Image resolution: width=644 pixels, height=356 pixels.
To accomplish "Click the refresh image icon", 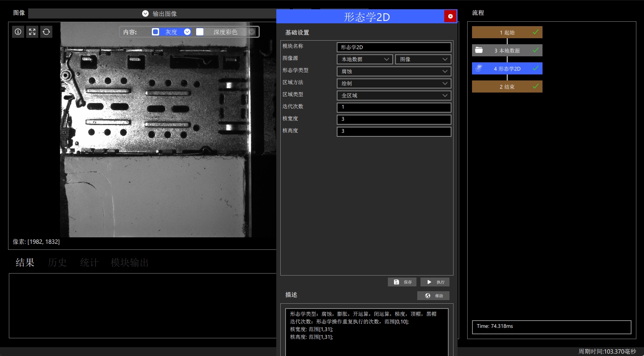I will coord(46,32).
